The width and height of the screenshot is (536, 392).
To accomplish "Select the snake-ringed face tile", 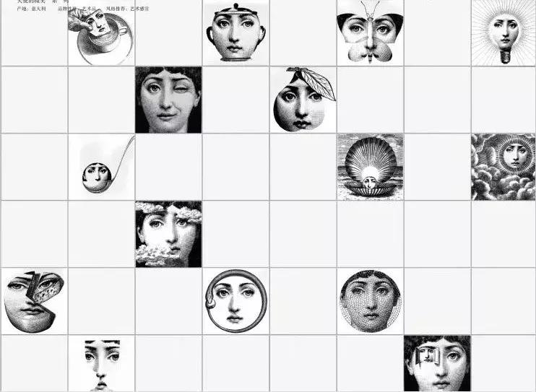I will coord(236,301).
